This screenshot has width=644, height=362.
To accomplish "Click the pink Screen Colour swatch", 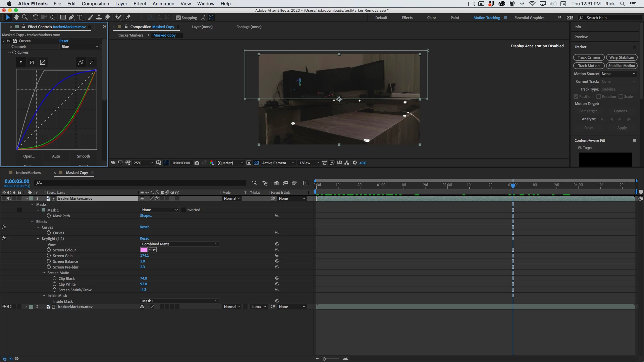I will pyautogui.click(x=144, y=250).
